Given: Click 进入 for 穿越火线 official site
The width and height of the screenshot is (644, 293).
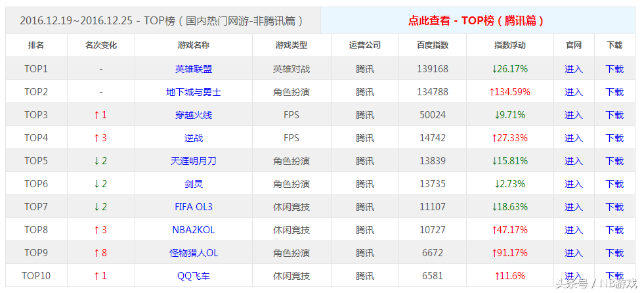Looking at the screenshot, I should (574, 115).
